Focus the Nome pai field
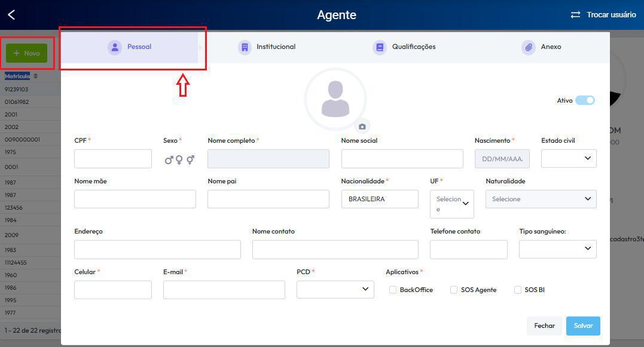This screenshot has width=644, height=347. (x=268, y=199)
